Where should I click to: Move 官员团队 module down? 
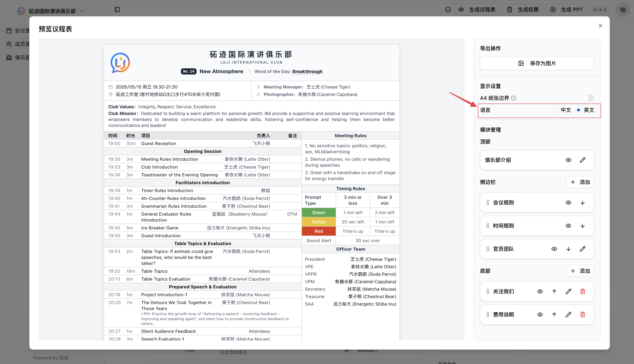tap(568, 249)
